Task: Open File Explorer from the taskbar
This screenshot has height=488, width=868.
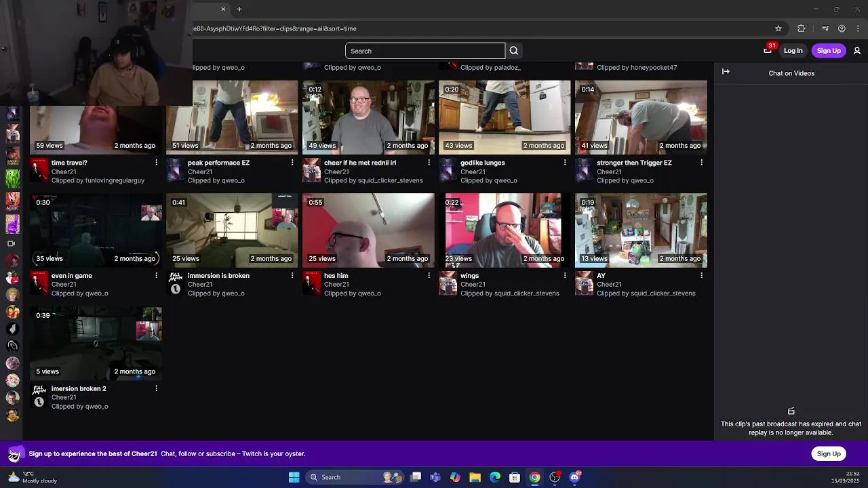Action: (x=475, y=477)
